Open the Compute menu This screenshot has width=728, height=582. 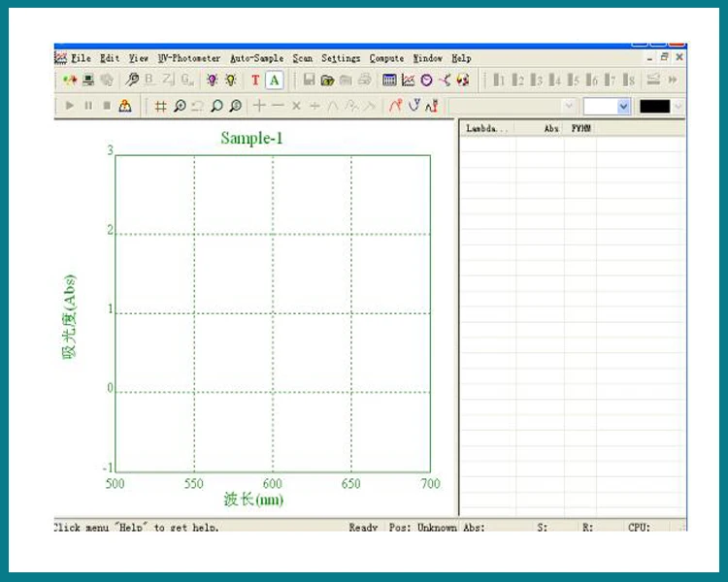point(386,58)
